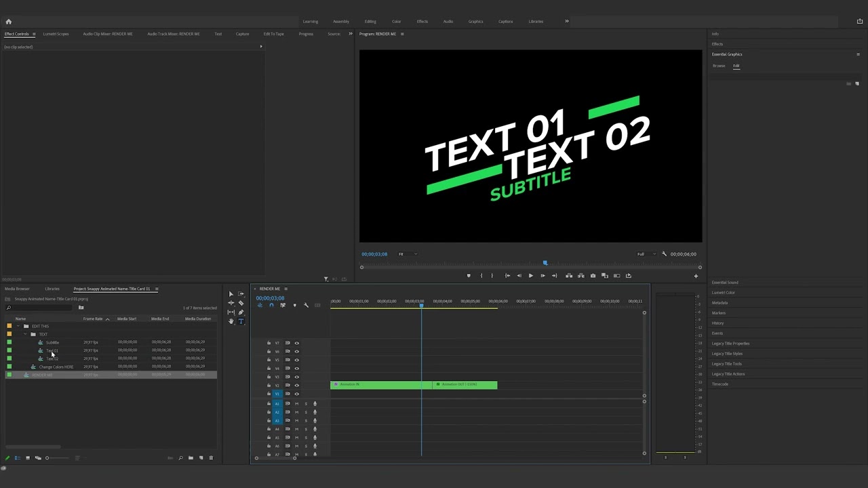Click the Find magnifier in project panel footer
This screenshot has height=488, width=868.
coord(180,458)
